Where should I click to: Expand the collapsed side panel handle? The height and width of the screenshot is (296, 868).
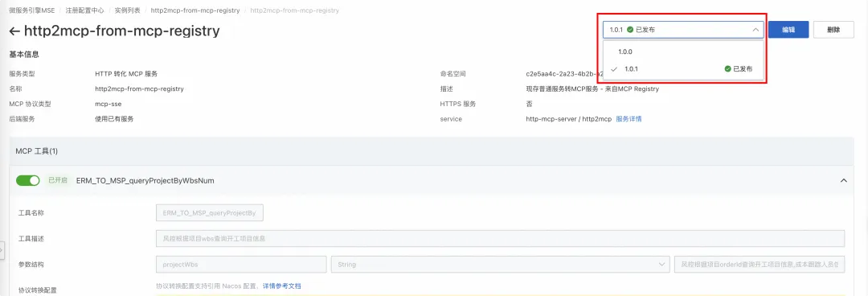point(2,249)
